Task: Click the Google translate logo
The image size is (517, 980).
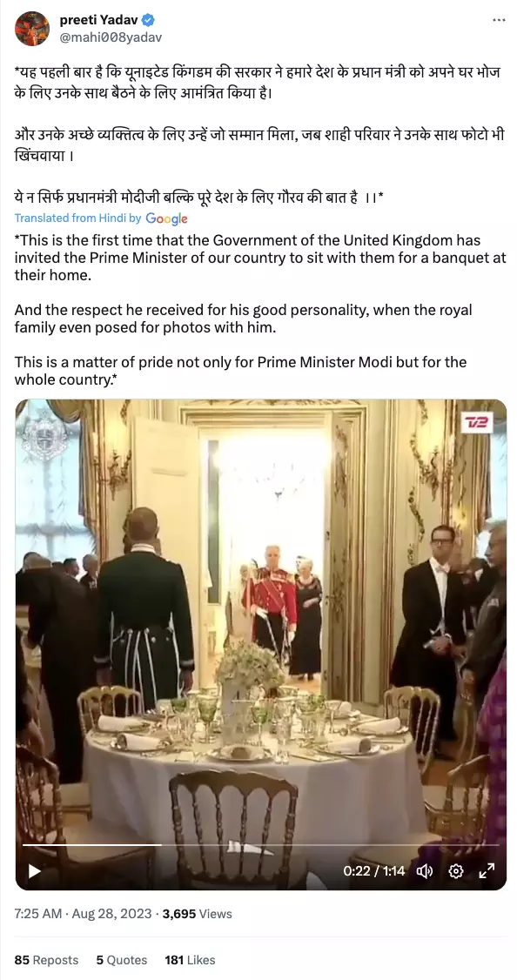Action: 166,218
